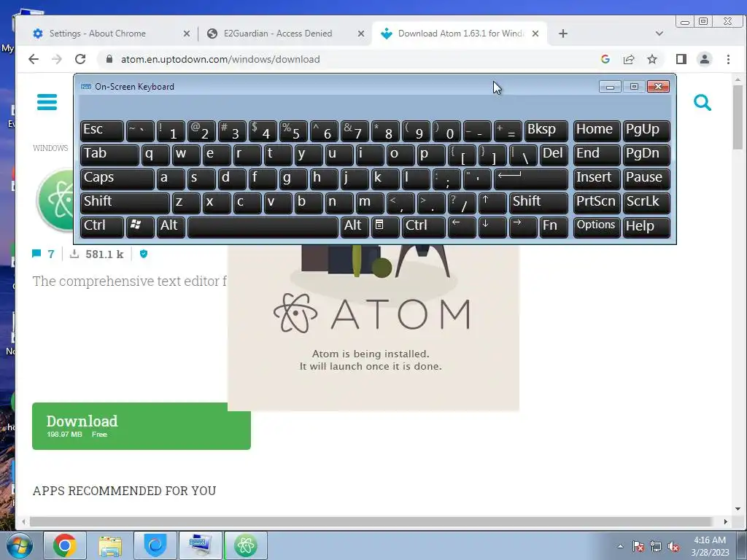Image resolution: width=747 pixels, height=560 pixels.
Task: Open the Windows Start menu
Action: [x=19, y=545]
